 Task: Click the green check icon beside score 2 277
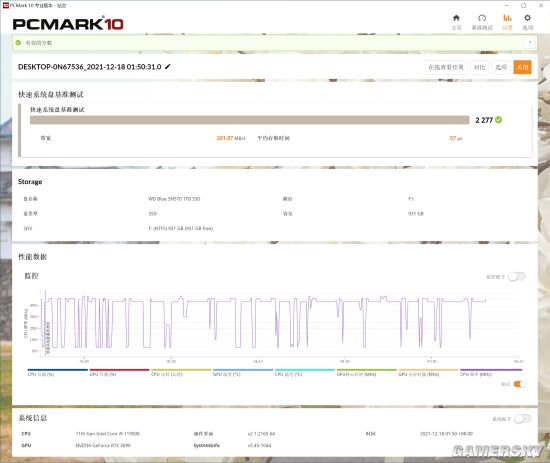(498, 120)
